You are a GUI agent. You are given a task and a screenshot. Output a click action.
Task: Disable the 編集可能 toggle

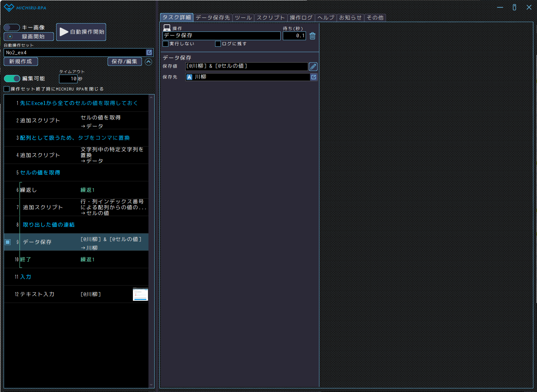[x=12, y=79]
